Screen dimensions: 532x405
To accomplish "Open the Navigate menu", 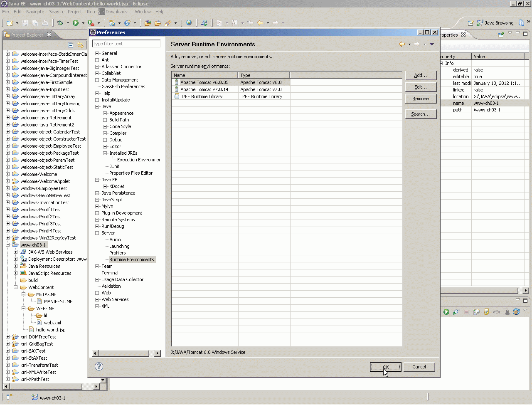I will 35,12.
